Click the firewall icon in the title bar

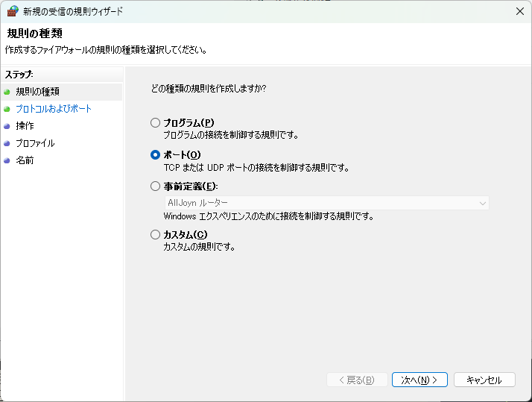(x=11, y=11)
